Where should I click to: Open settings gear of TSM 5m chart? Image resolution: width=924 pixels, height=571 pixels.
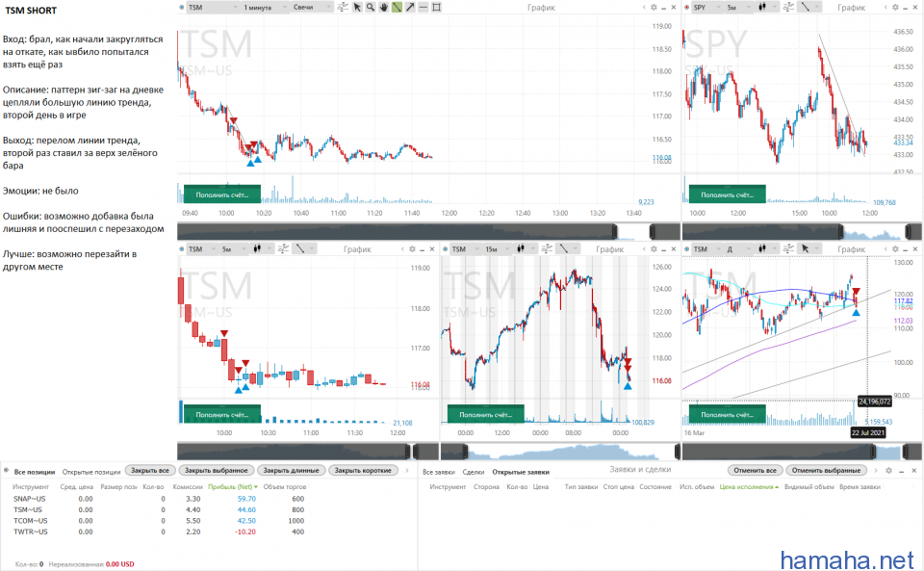pos(412,249)
